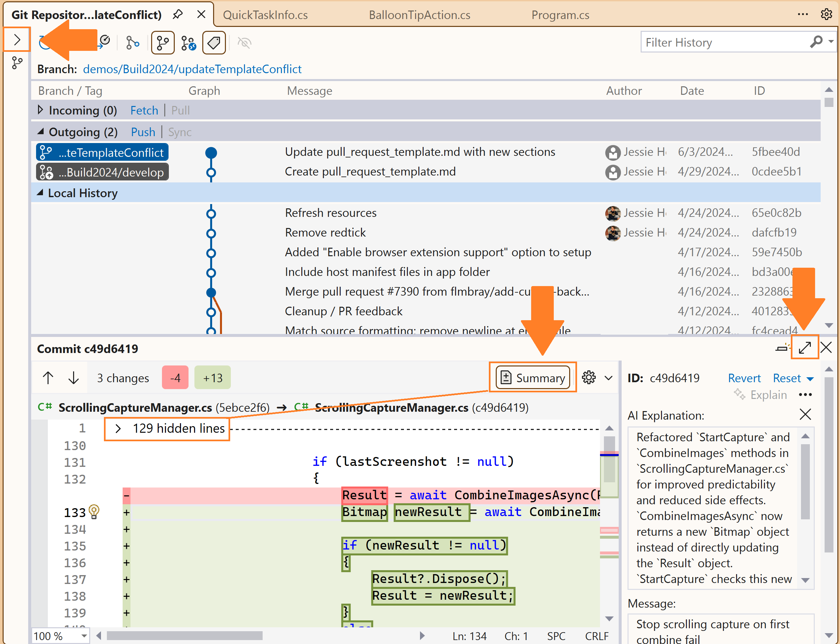
Task: Click the Summary button
Action: [x=533, y=378]
